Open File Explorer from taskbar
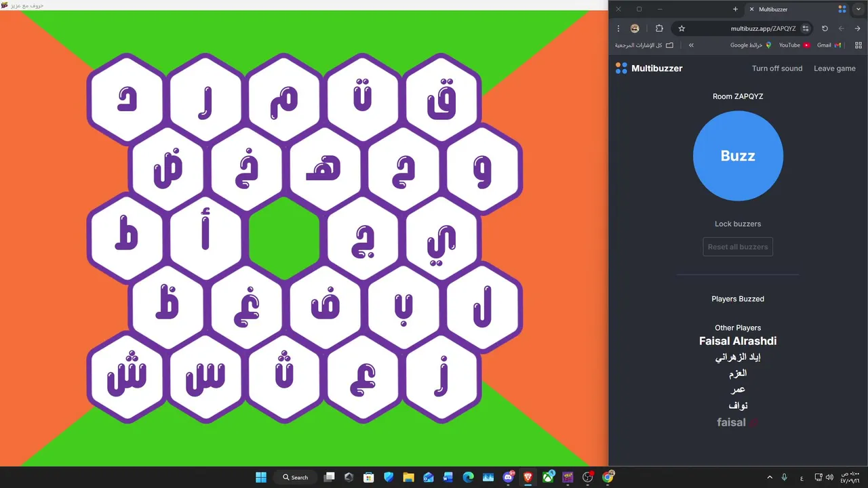The height and width of the screenshot is (488, 868). 408,477
